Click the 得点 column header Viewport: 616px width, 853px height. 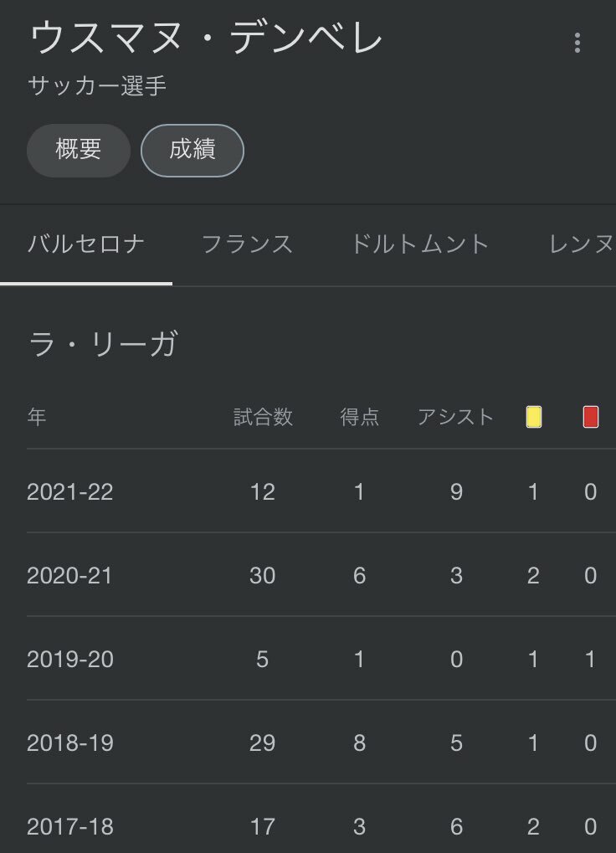[x=359, y=417]
